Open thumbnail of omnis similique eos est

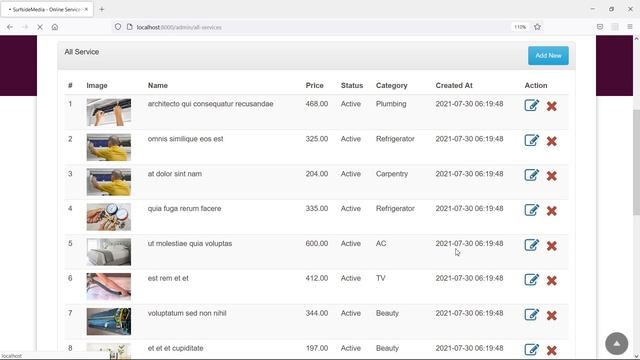point(109,147)
